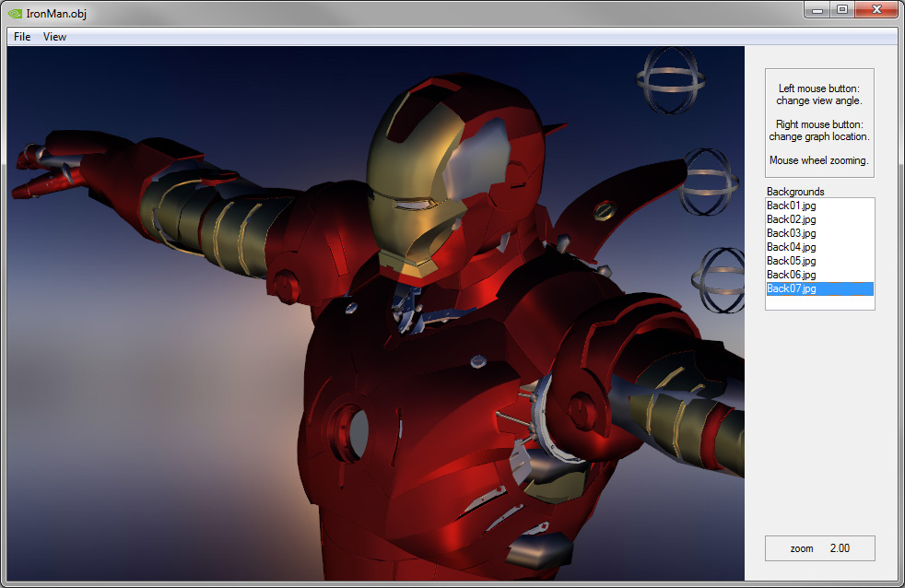The height and width of the screenshot is (588, 905).
Task: Click the zoom value box showing 2.00
Action: (819, 547)
